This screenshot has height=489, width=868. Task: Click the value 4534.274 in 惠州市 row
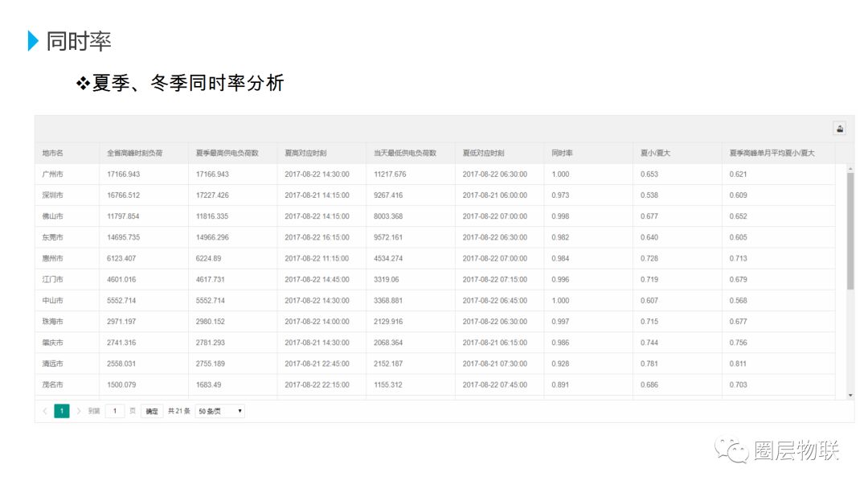[388, 258]
